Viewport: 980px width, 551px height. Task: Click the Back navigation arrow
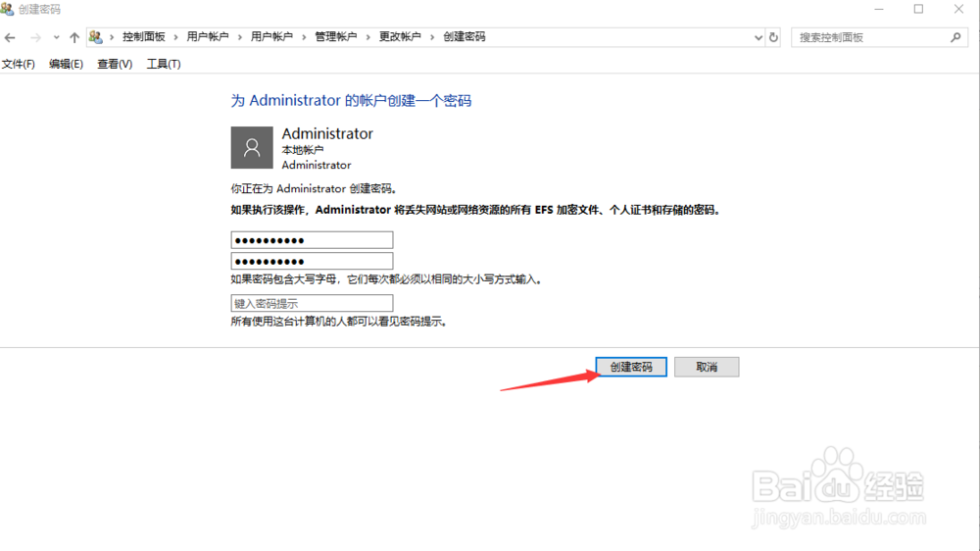(10, 37)
